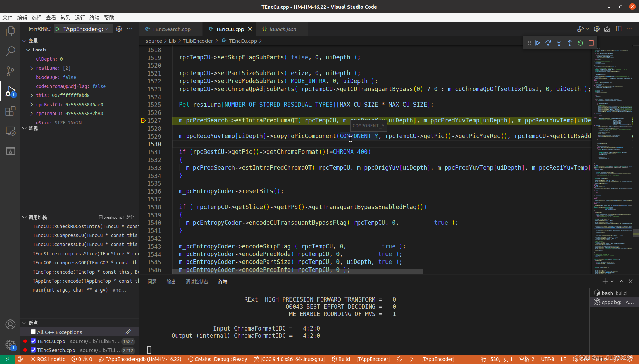Open terminal launch profile dropdown arrow
The height and width of the screenshot is (364, 639).
point(612,281)
